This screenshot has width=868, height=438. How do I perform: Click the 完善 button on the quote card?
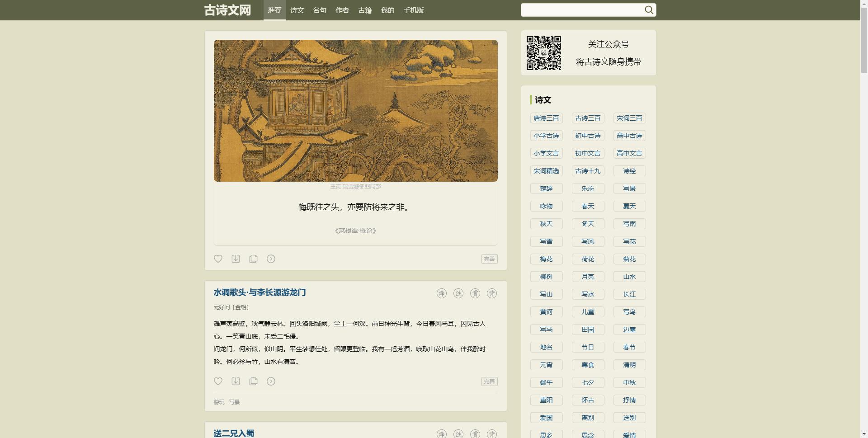click(x=489, y=259)
